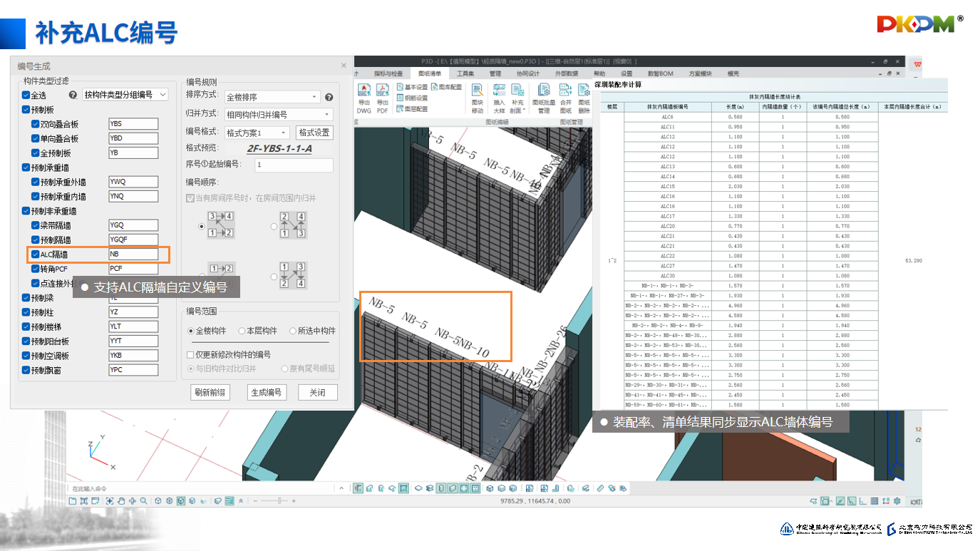The height and width of the screenshot is (551, 980).
Task: Select the top-left numbering order radio option
Action: pos(202,226)
